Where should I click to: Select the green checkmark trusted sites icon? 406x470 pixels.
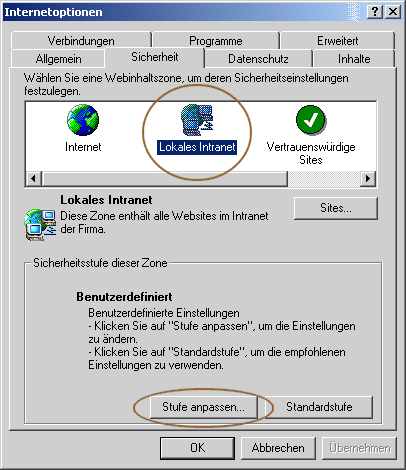311,120
